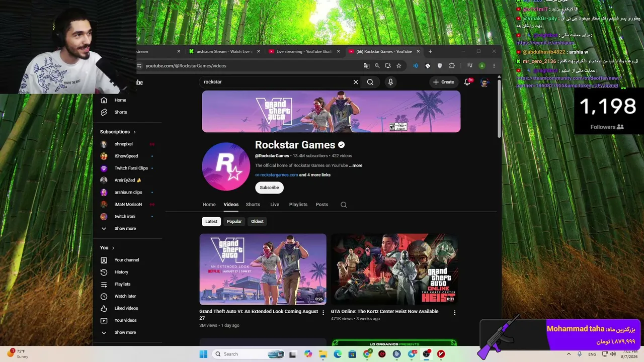Open the Chrome extensions puzzle icon
This screenshot has height=362, width=644.
coord(452,66)
